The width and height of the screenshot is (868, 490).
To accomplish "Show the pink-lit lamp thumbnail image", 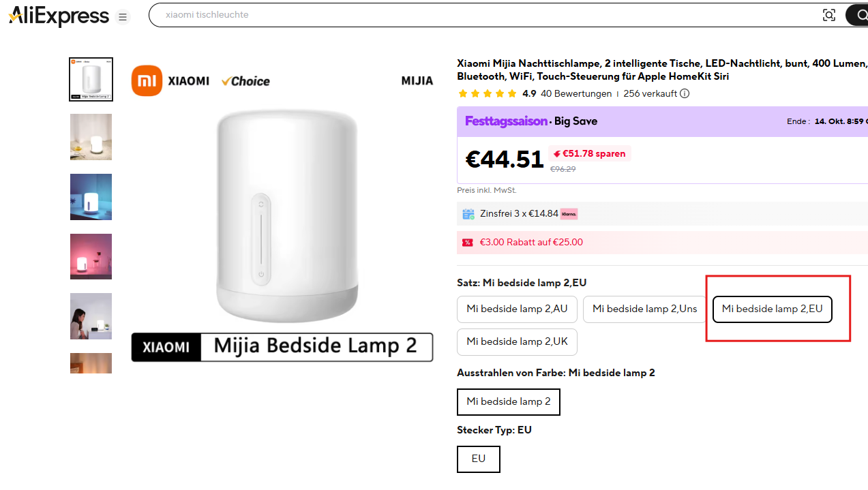I will (x=91, y=256).
